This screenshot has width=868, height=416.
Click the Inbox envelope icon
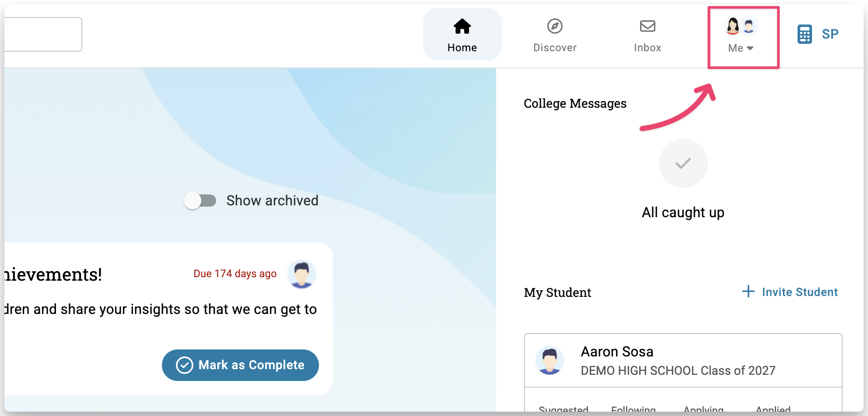(x=647, y=26)
